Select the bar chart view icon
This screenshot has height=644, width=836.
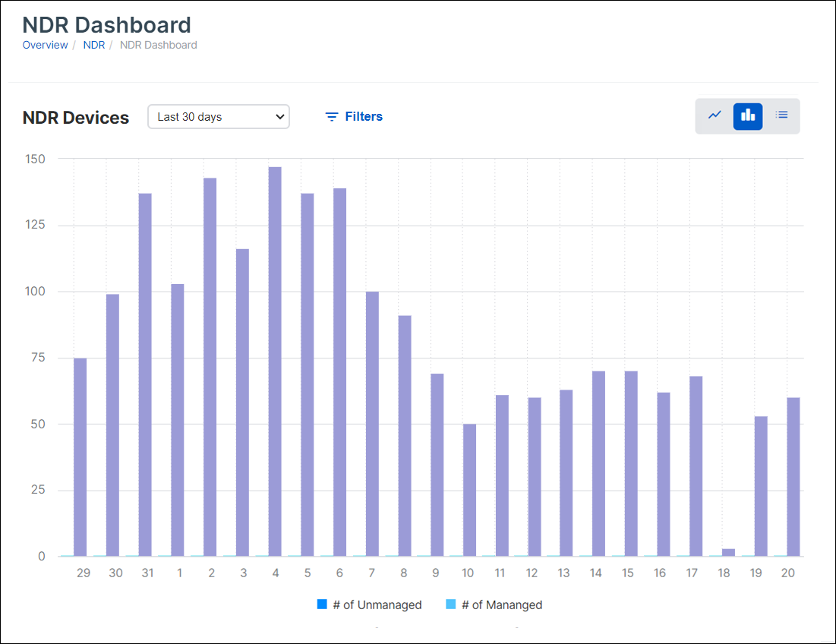[x=748, y=115]
